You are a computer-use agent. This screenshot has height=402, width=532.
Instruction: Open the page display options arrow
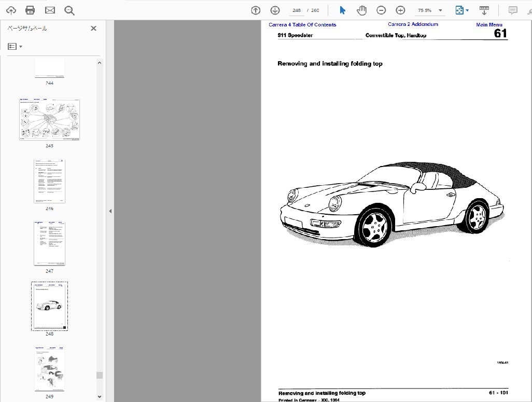pos(467,10)
